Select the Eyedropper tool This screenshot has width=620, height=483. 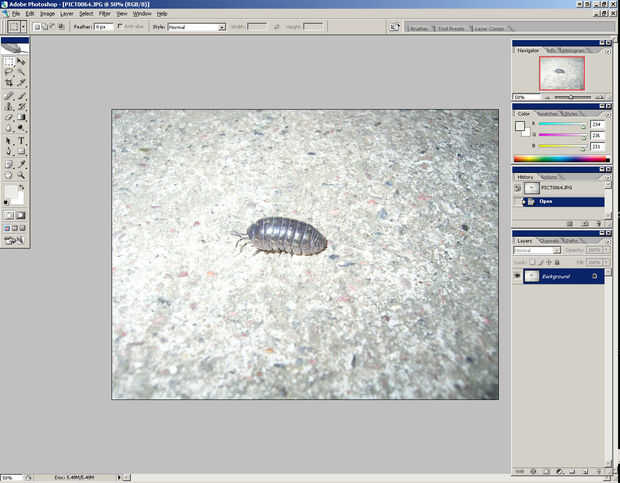tap(21, 164)
